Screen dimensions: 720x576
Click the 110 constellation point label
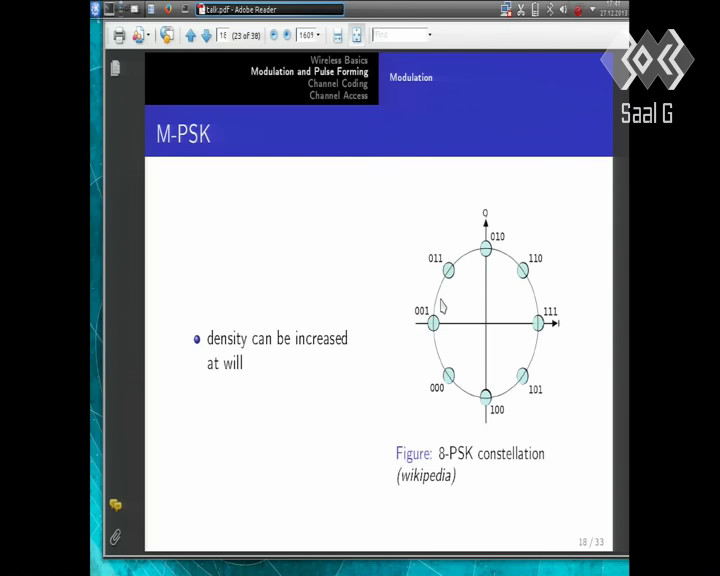coord(535,258)
